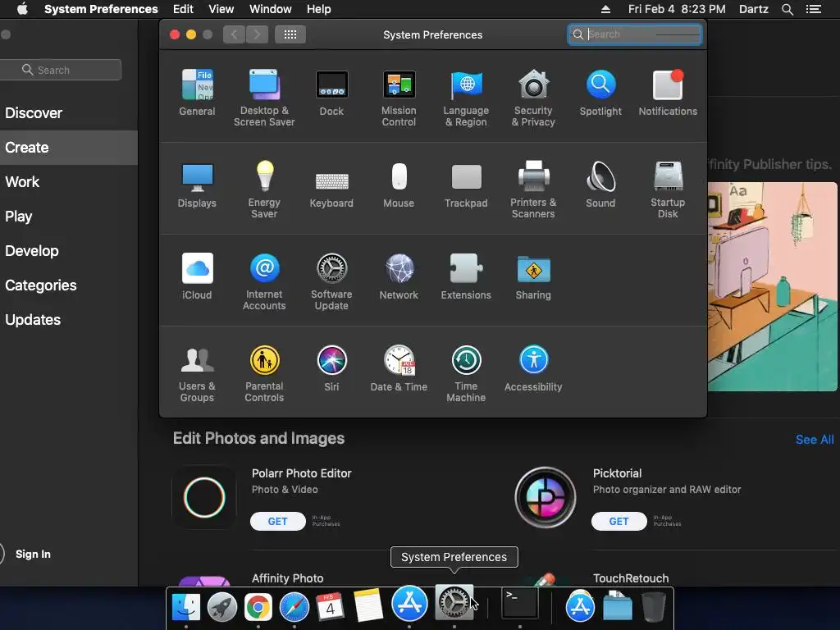Open the Affinity Publisher tips artwork
This screenshot has width=840, height=630.
tap(772, 286)
